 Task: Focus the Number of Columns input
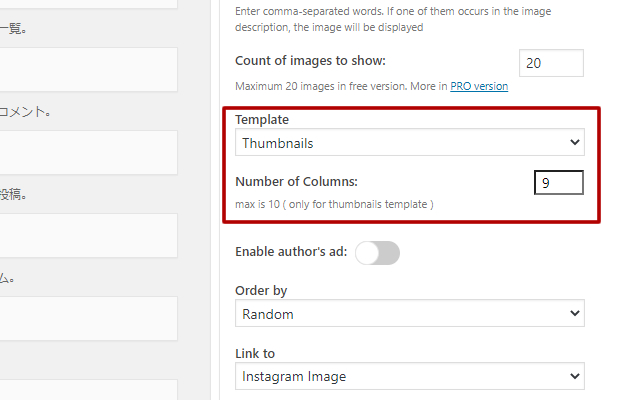pyautogui.click(x=558, y=183)
